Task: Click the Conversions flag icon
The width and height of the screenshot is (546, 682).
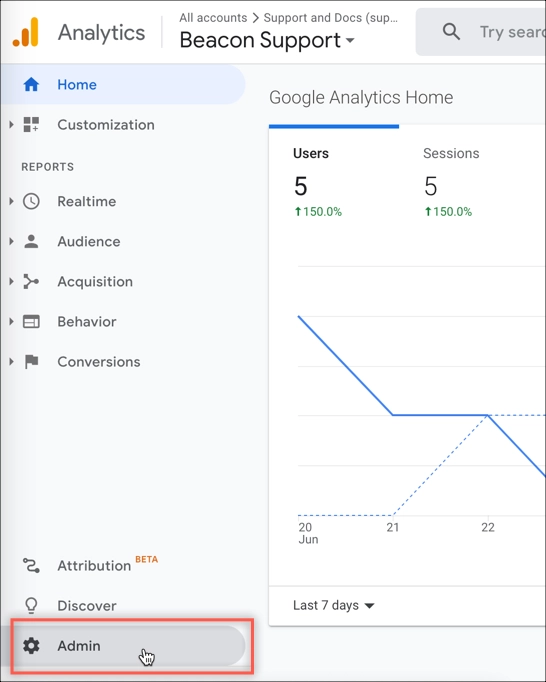Action: click(x=31, y=361)
